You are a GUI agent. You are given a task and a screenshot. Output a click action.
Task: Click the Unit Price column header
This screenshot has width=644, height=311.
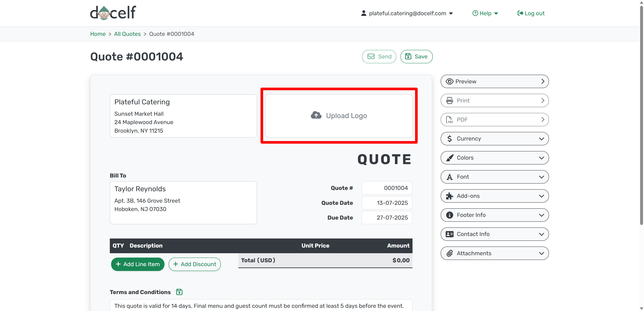pos(315,246)
